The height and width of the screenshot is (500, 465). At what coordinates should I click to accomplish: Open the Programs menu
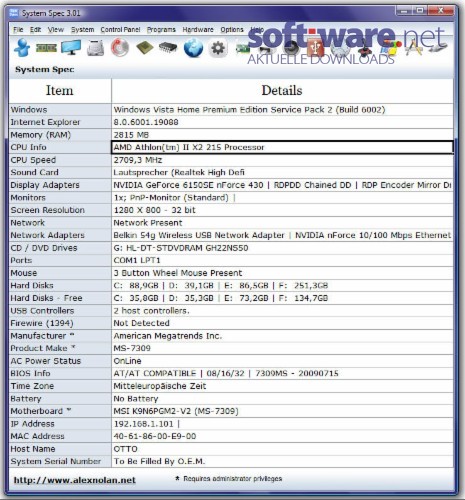(x=161, y=30)
